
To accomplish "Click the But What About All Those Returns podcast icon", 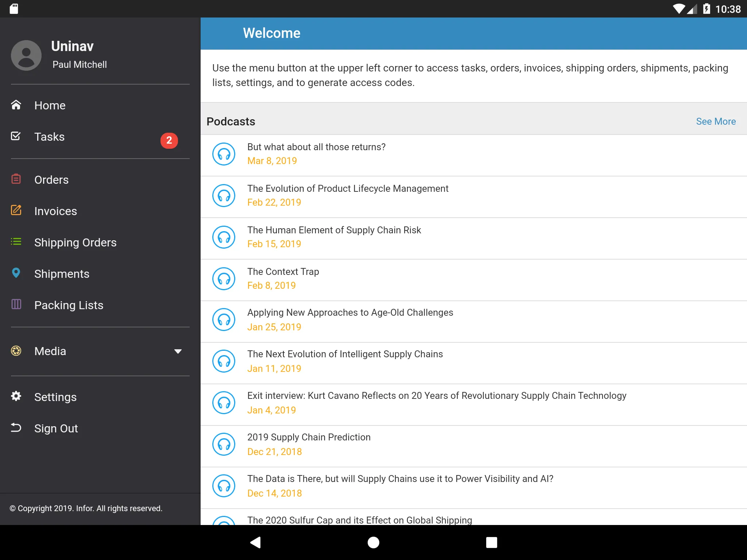I will coord(224,153).
